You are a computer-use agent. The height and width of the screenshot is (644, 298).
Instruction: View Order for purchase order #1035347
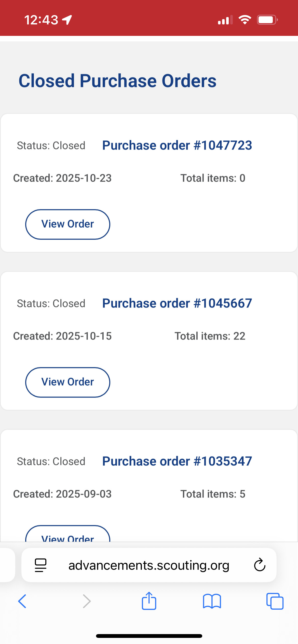(x=68, y=535)
